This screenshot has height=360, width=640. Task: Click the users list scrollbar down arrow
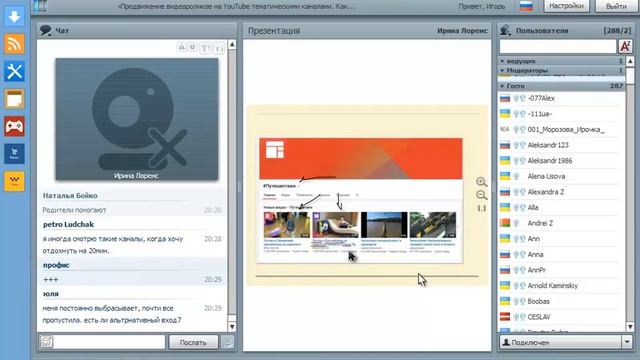coord(630,327)
